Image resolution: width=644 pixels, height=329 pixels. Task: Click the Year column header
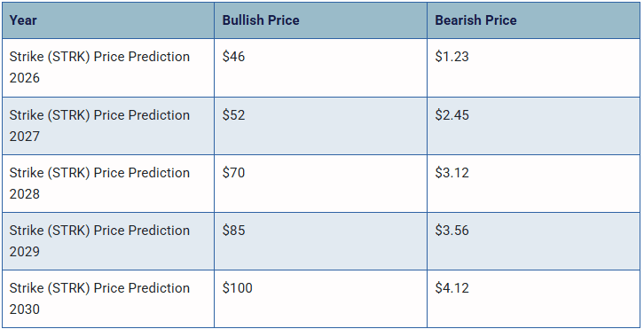(x=108, y=20)
